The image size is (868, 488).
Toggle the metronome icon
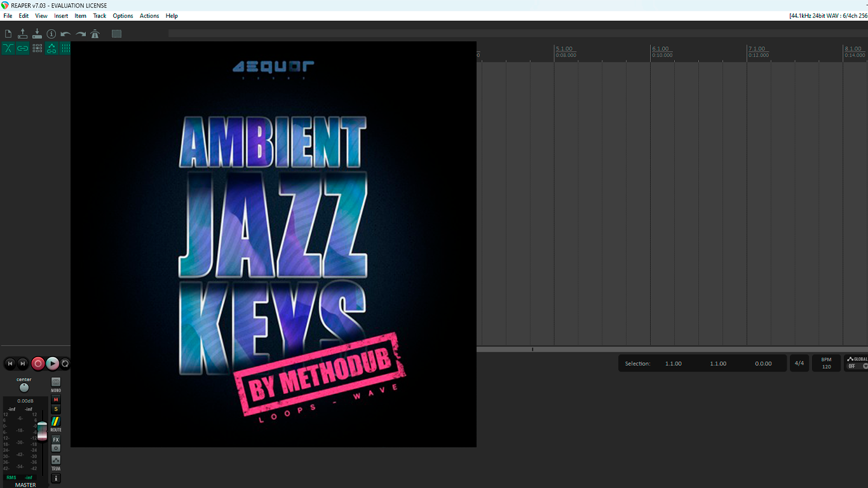pyautogui.click(x=95, y=34)
